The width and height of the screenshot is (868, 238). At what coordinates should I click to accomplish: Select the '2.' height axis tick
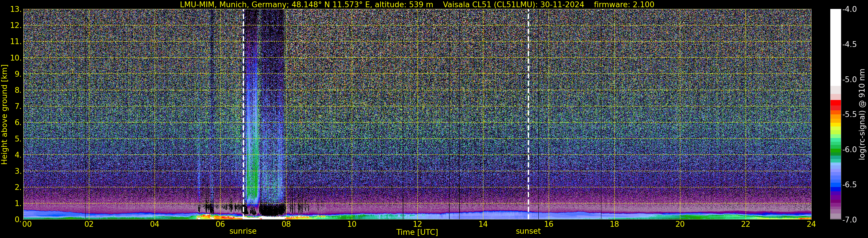[18, 187]
